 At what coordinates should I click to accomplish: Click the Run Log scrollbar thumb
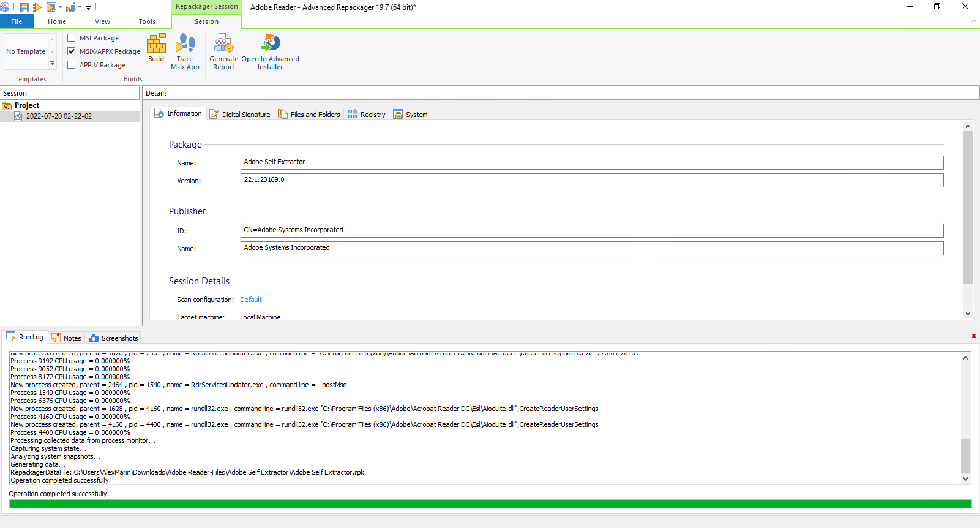[966, 456]
